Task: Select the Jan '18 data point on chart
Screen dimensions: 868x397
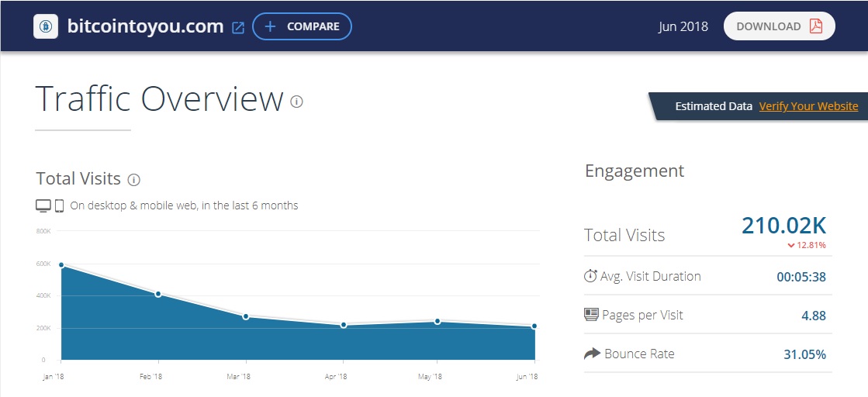Action: [x=61, y=265]
